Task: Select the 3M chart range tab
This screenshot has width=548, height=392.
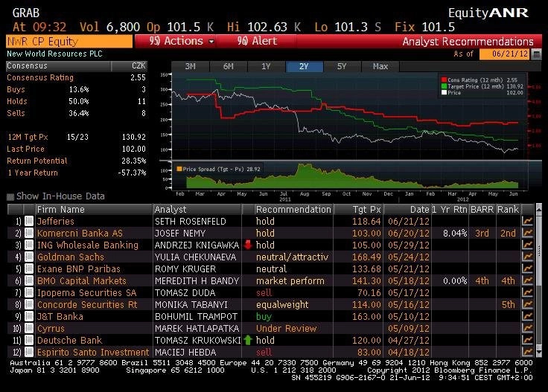Action: pyautogui.click(x=190, y=66)
